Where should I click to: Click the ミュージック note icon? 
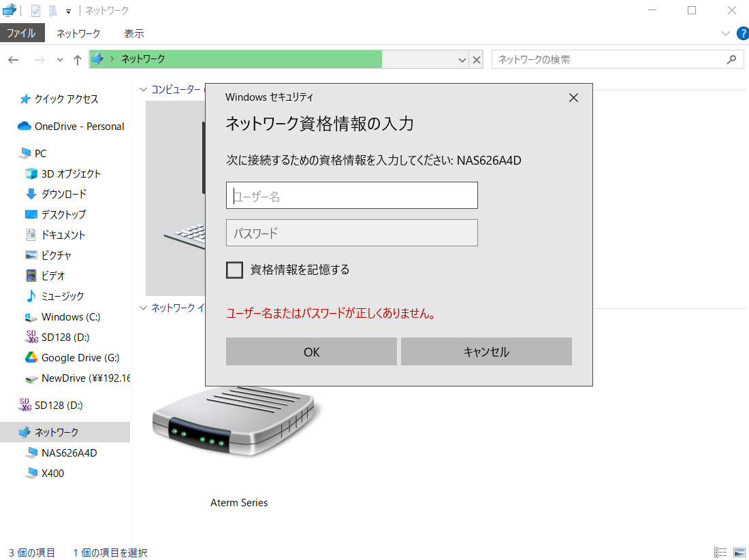click(x=31, y=296)
